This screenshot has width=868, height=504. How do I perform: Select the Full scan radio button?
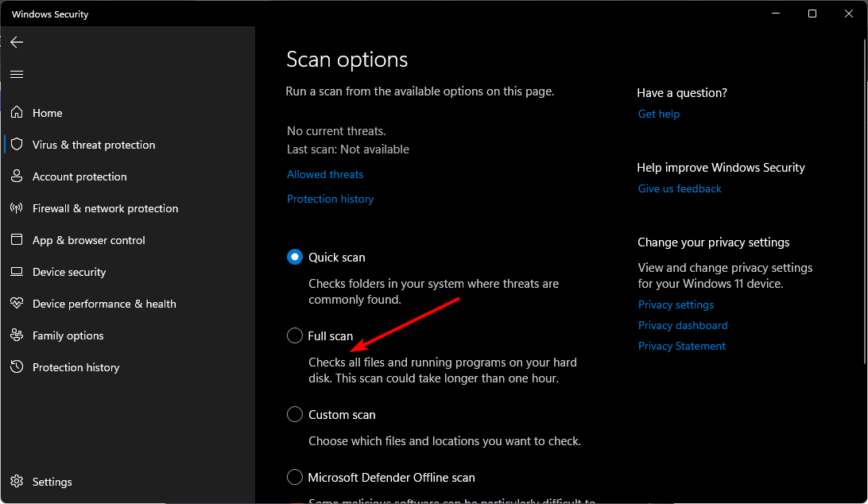(x=294, y=335)
